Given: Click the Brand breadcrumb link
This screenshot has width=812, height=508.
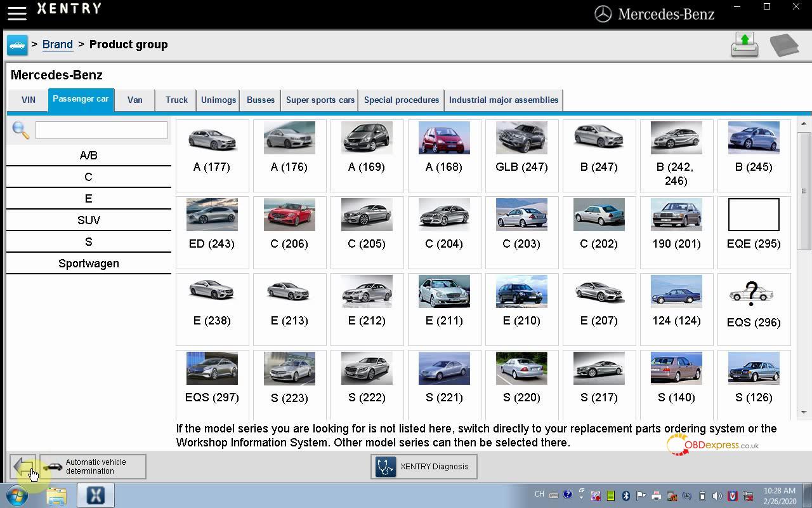Looking at the screenshot, I should point(58,44).
